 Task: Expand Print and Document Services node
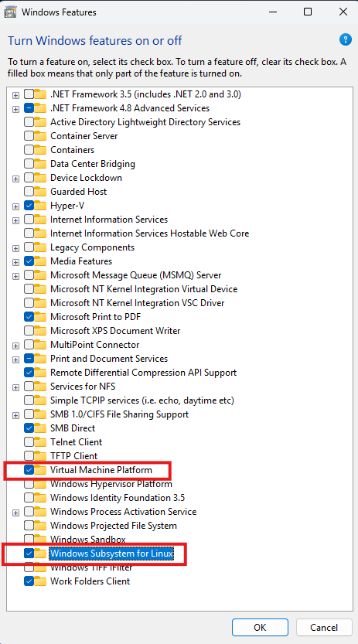pos(15,359)
